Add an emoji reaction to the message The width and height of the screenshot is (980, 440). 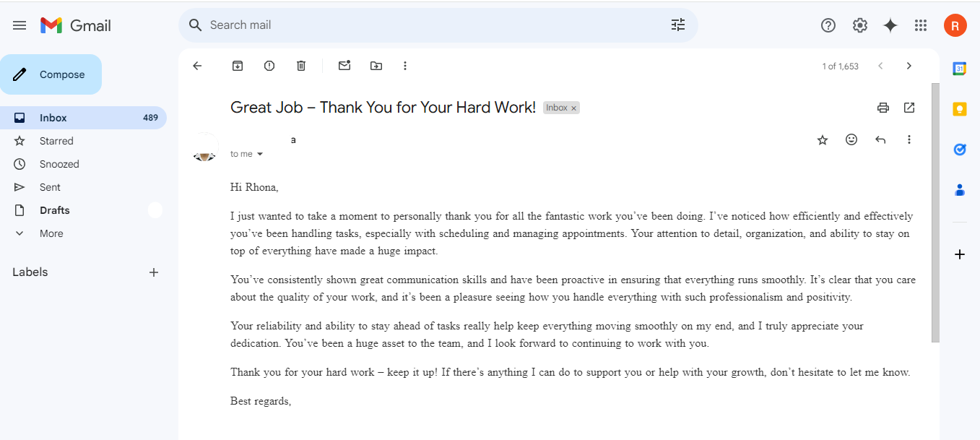(x=851, y=139)
